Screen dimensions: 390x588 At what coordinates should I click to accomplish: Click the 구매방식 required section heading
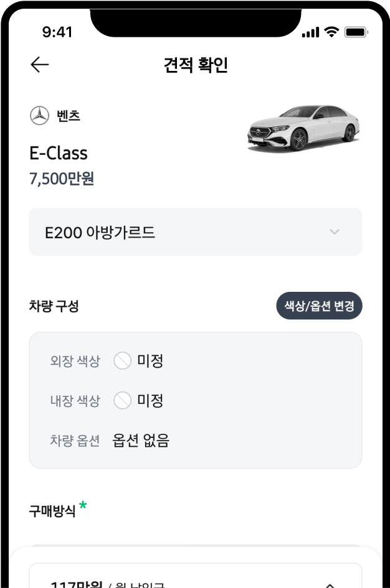(x=52, y=511)
